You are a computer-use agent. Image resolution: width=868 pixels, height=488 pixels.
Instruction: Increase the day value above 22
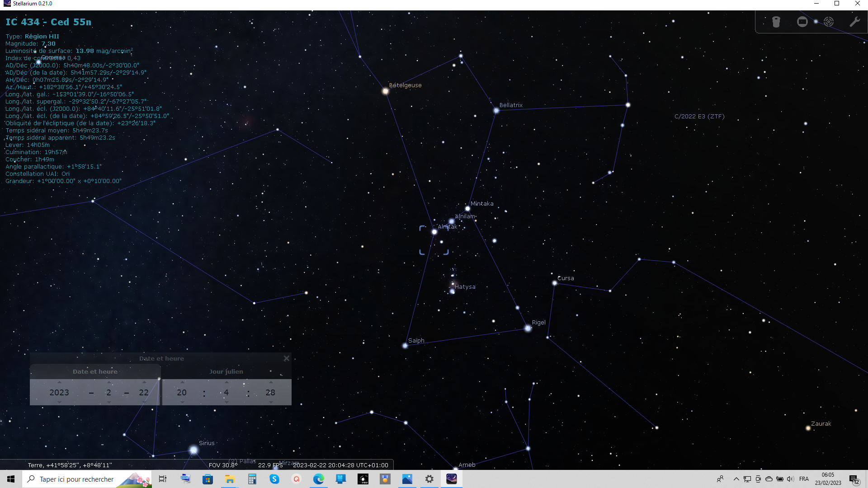pyautogui.click(x=144, y=382)
